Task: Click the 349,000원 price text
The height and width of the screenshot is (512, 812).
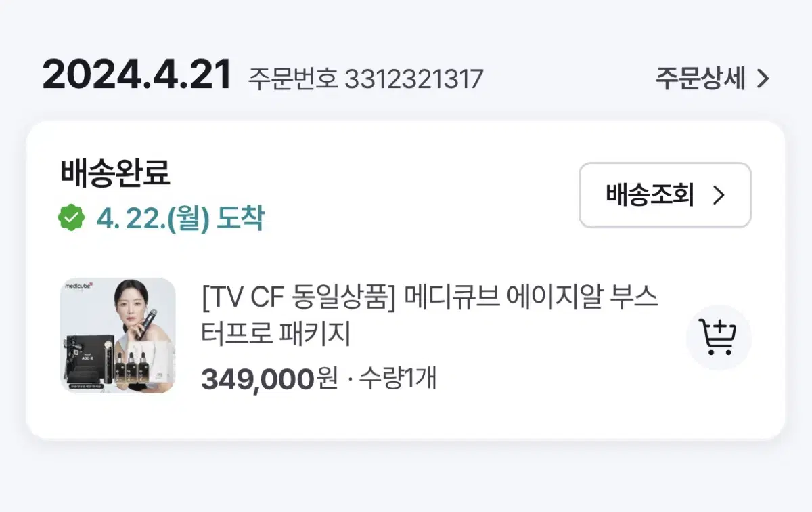Action: click(x=269, y=379)
